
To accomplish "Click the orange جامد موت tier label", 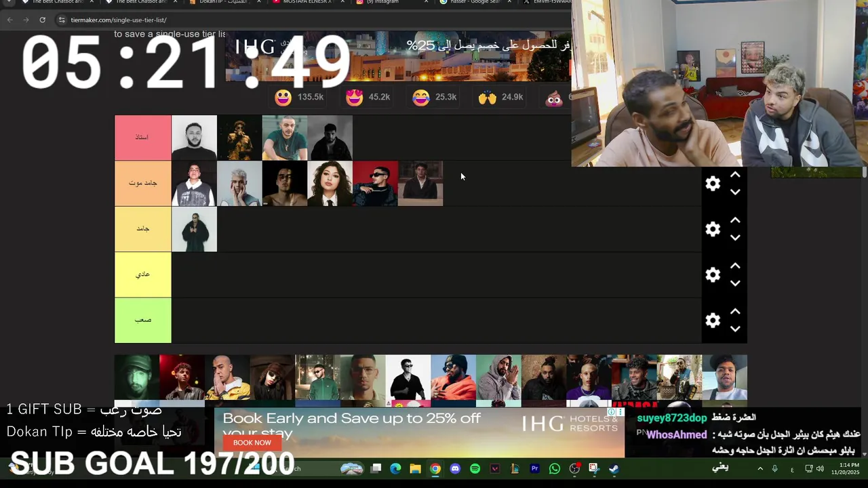I will [142, 183].
